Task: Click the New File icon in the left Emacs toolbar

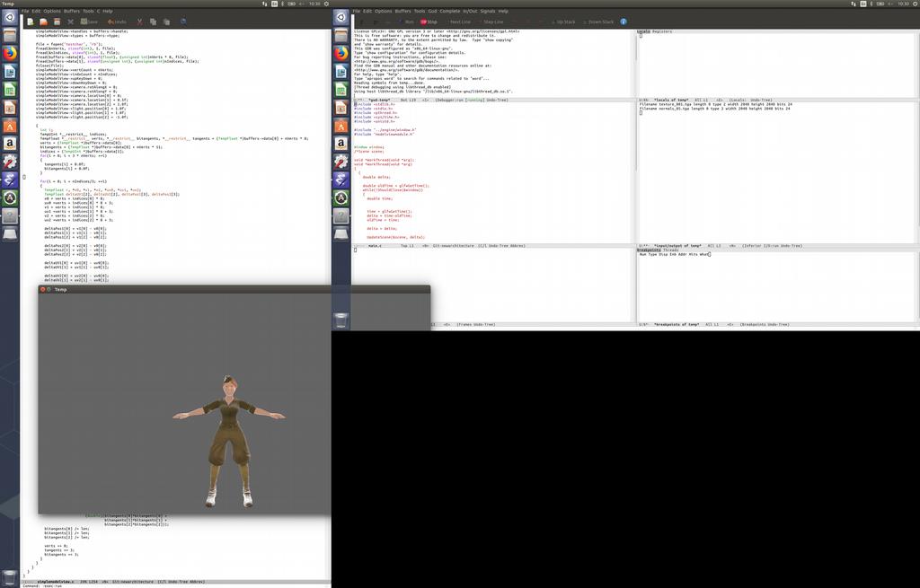Action: (x=30, y=22)
